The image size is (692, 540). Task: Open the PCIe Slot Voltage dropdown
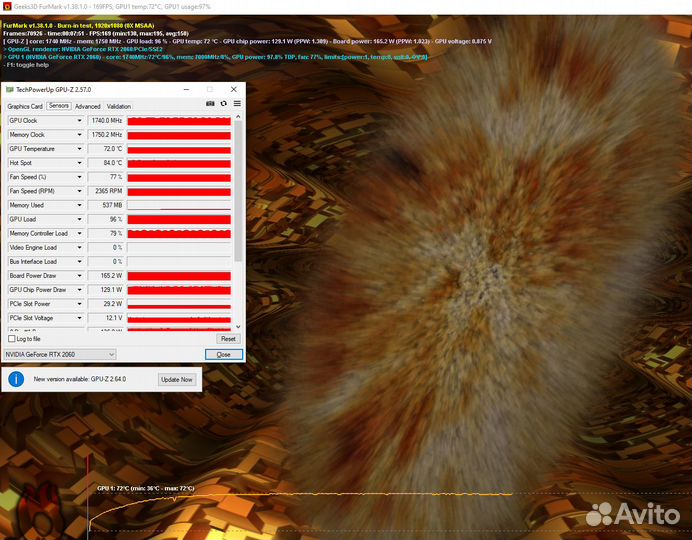pyautogui.click(x=79, y=318)
